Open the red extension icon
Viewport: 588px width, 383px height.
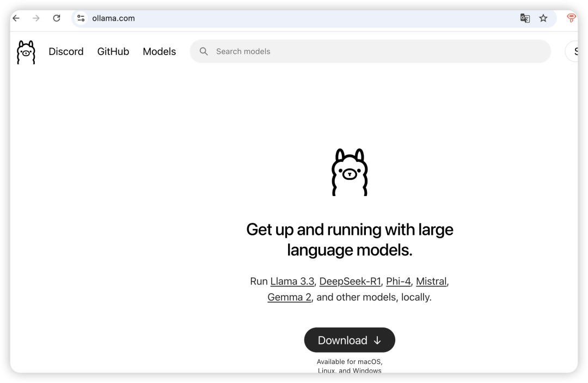tap(571, 18)
